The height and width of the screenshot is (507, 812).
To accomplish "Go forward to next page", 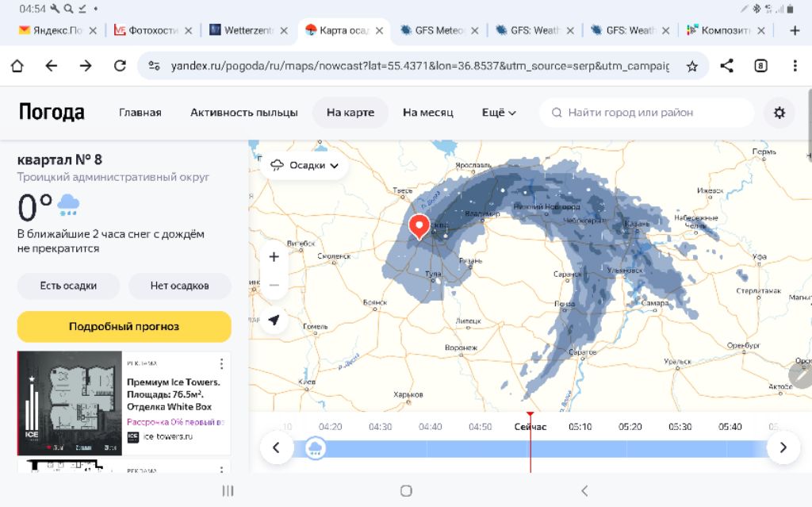I will (86, 66).
